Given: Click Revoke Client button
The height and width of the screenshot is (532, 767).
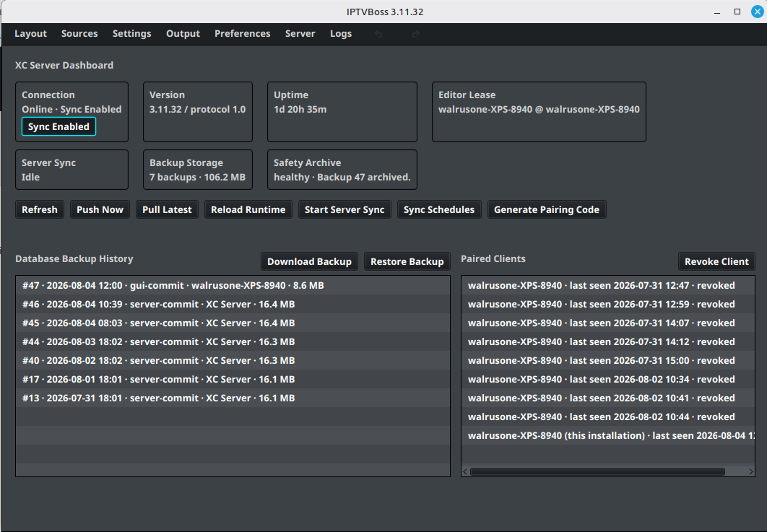Looking at the screenshot, I should (x=716, y=261).
